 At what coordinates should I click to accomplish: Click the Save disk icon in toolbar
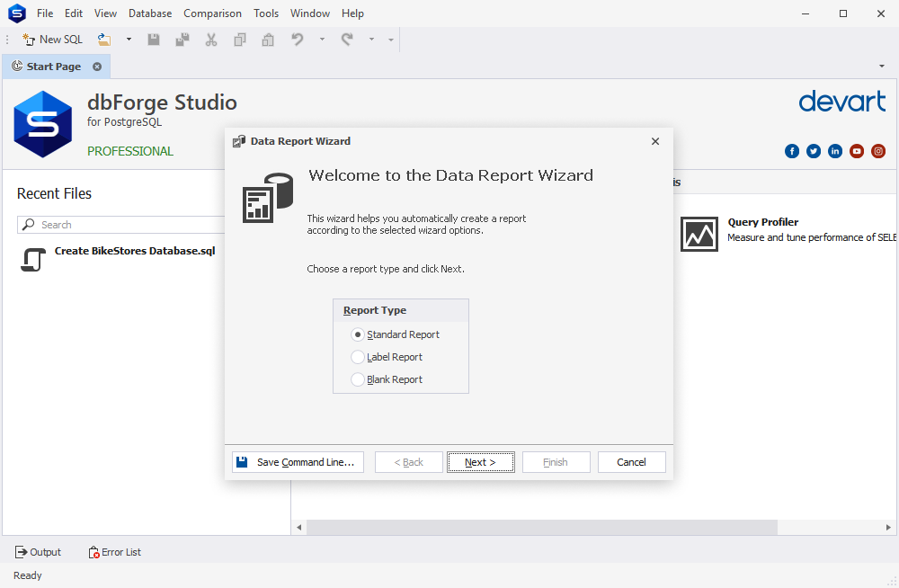154,40
